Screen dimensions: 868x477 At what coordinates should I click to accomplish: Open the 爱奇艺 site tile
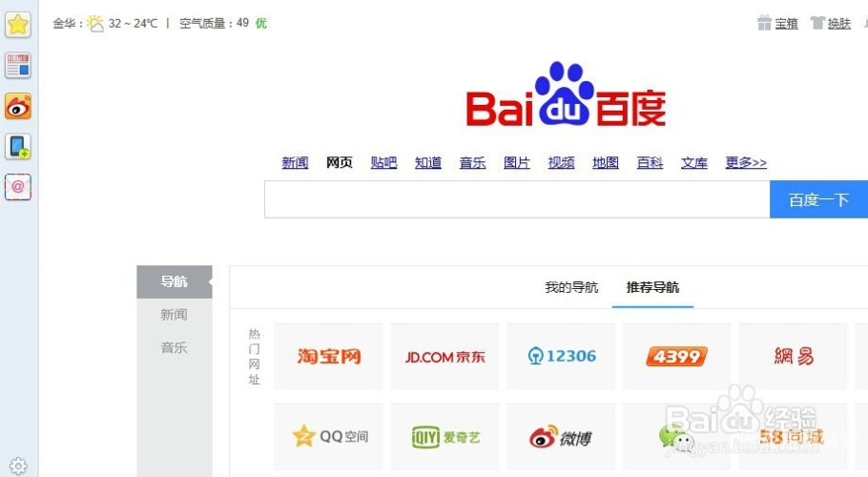444,437
